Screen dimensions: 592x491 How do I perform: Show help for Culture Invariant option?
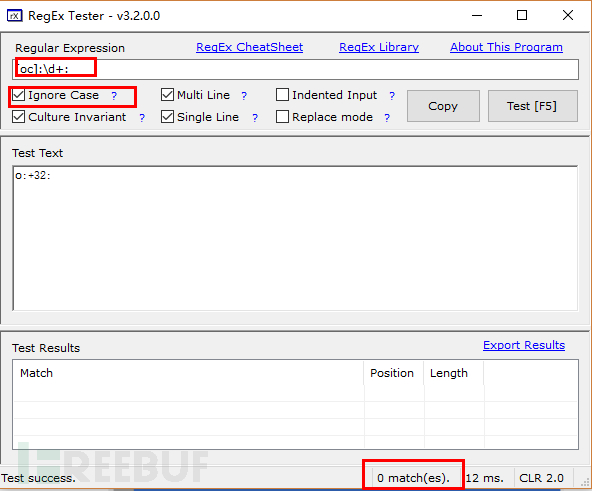coord(142,118)
